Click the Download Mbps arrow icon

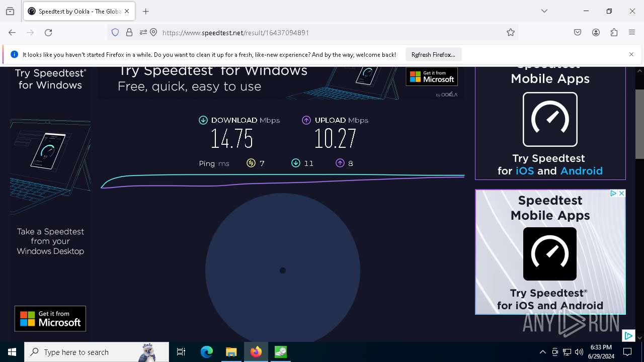coord(203,120)
